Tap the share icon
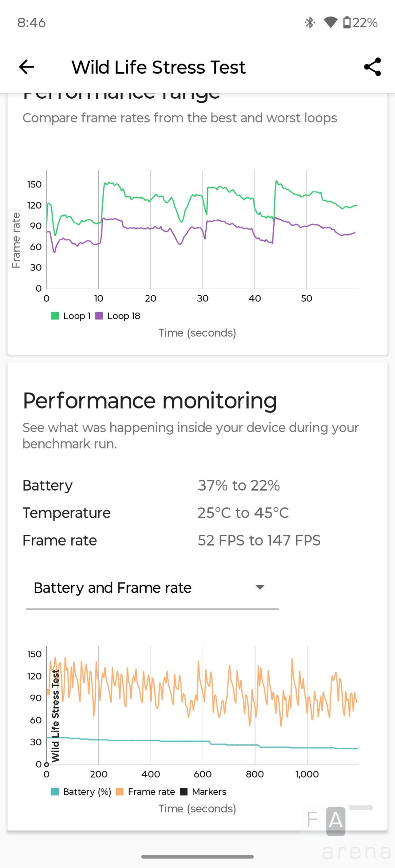 [372, 67]
